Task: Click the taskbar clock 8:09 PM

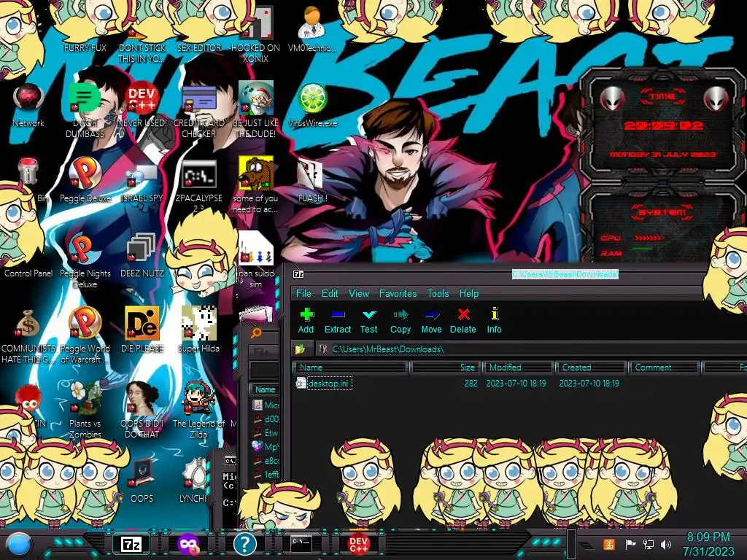Action: tap(708, 544)
